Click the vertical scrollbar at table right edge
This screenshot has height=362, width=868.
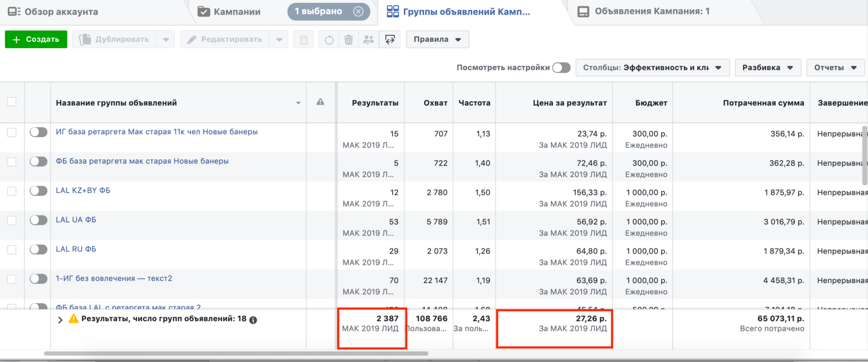click(865, 155)
